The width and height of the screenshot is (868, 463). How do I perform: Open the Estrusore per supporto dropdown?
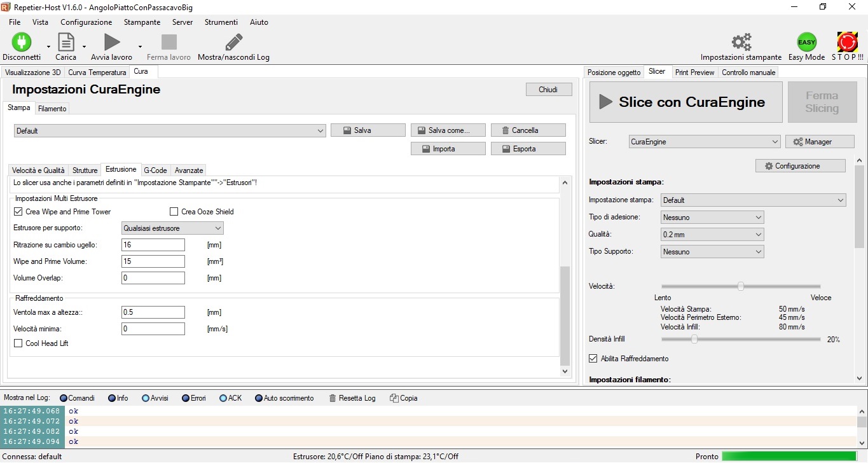pos(172,228)
